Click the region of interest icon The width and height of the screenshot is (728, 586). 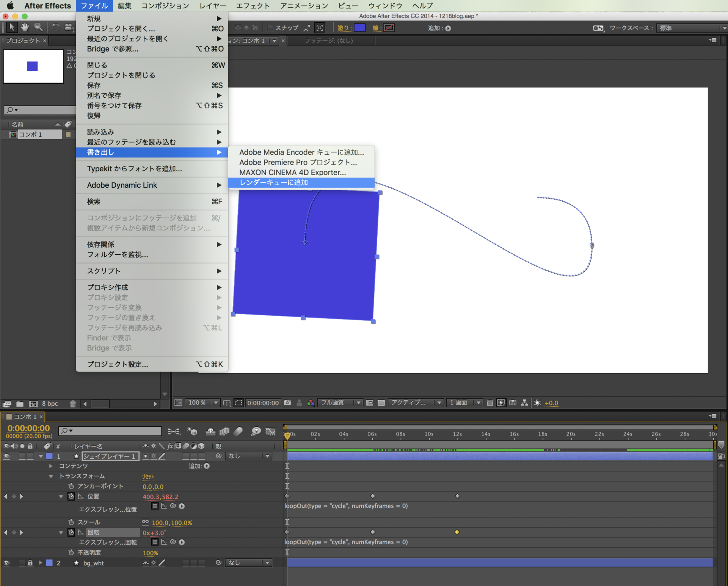click(x=370, y=403)
